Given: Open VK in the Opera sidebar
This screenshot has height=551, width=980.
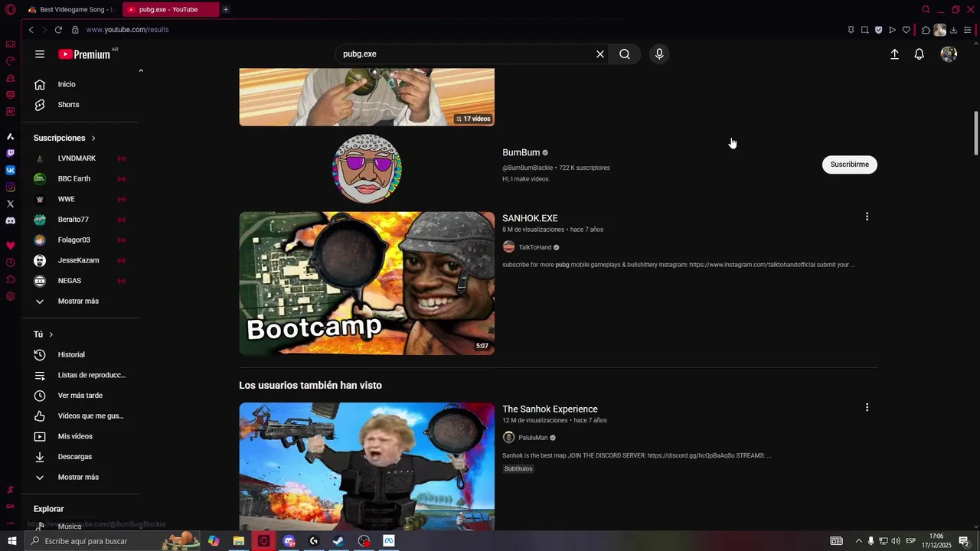Looking at the screenshot, I should (x=11, y=170).
